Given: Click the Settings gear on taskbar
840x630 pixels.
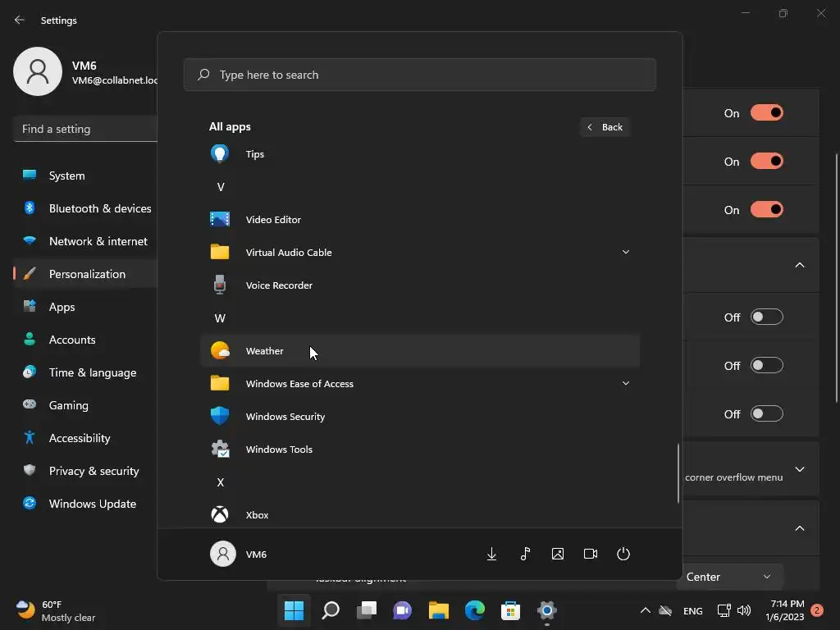Looking at the screenshot, I should pos(547,610).
